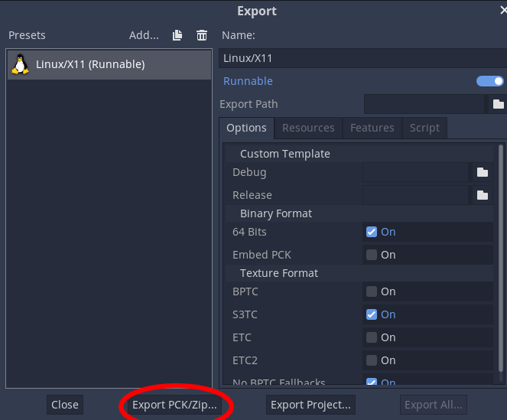This screenshot has height=420, width=507.
Task: Uncheck the 64 Bits option
Action: click(372, 232)
